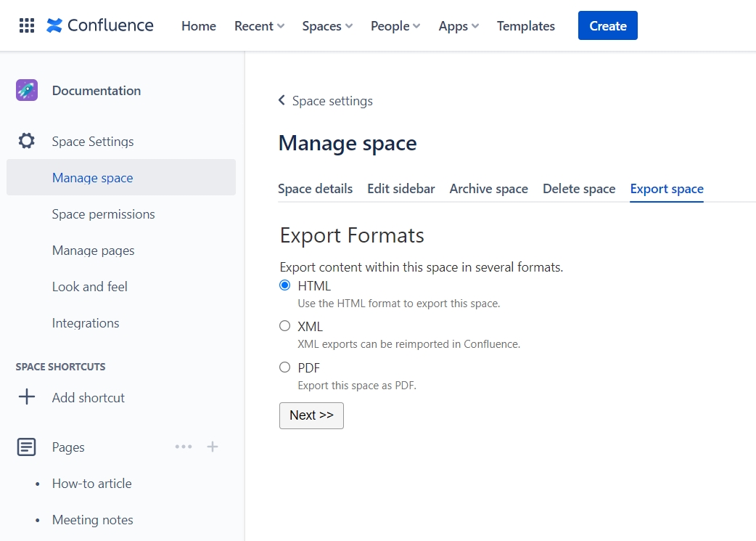This screenshot has height=541, width=756.
Task: Open the Atlassian apps grid icon
Action: click(x=26, y=25)
